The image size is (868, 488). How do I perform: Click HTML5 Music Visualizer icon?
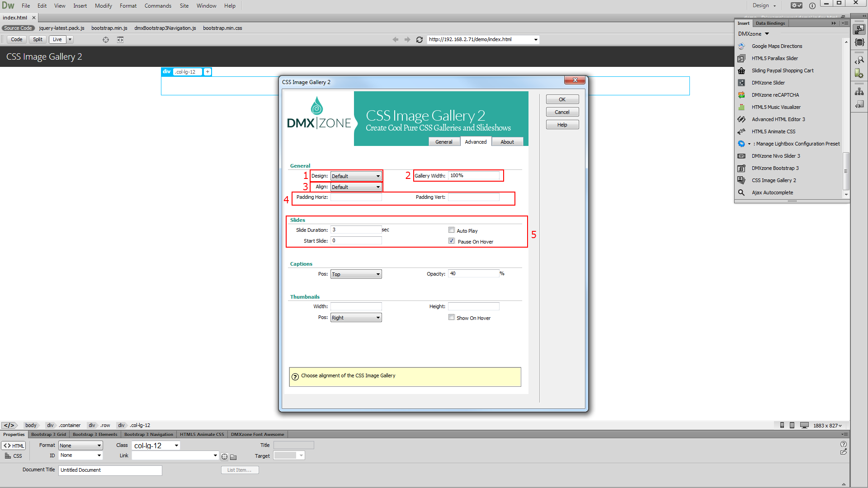(741, 107)
